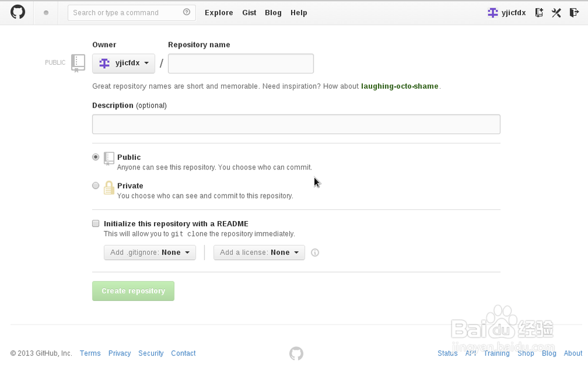Open the notifications indicator dot
The image size is (588, 368).
46,12
